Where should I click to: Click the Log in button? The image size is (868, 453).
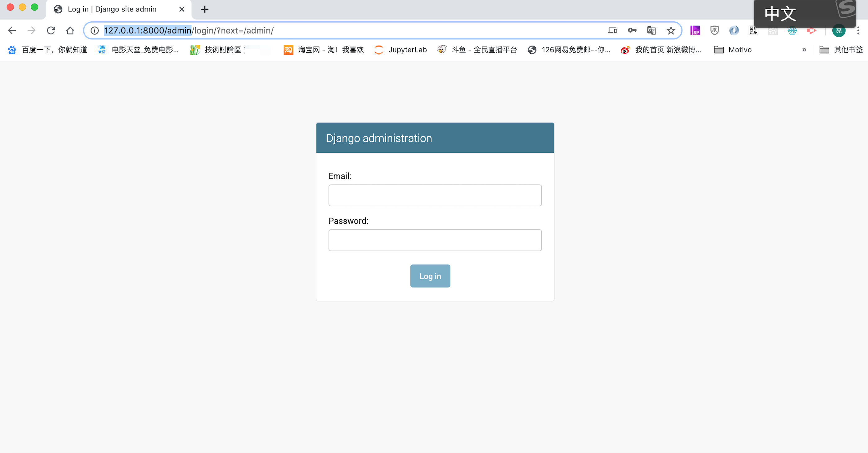[x=430, y=276]
